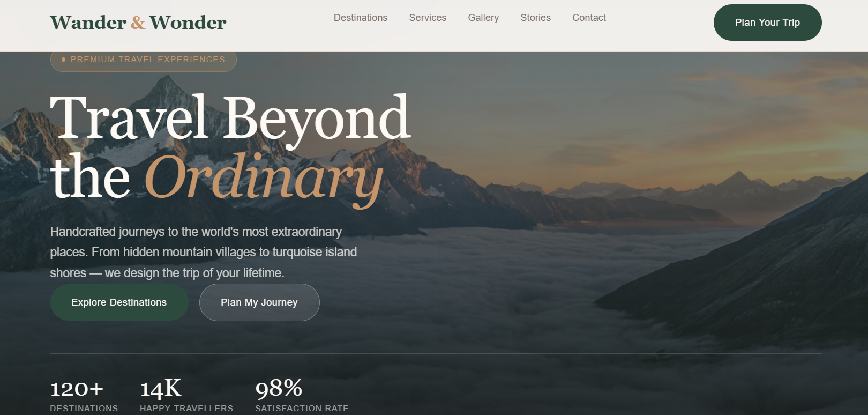Open the Stories navigation link
Viewport: 868px width, 415px height.
point(536,18)
